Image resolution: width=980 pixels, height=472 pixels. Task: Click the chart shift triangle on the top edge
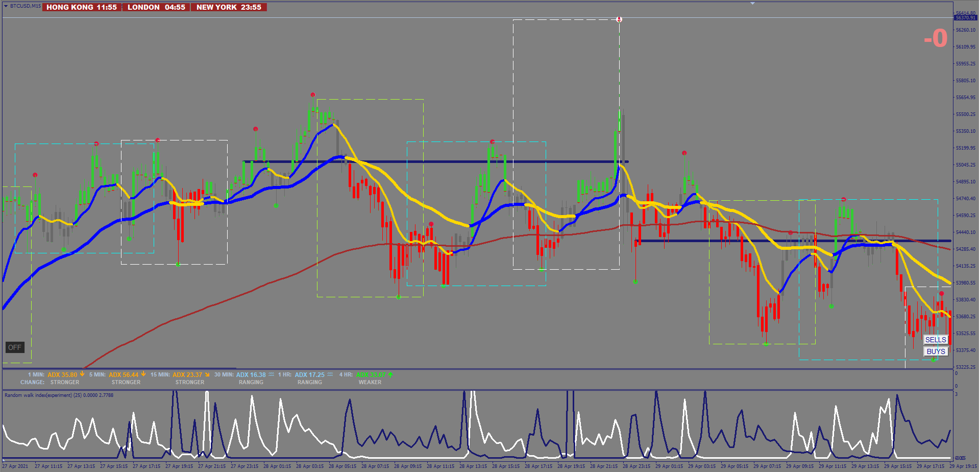click(x=752, y=3)
